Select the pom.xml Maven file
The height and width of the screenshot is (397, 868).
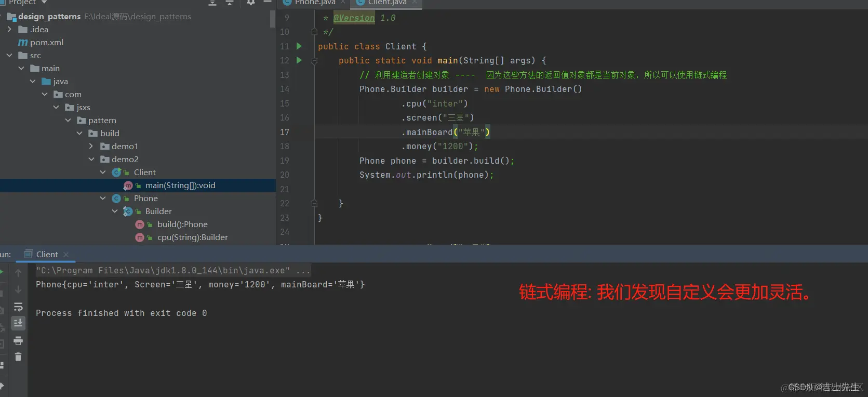pos(41,43)
